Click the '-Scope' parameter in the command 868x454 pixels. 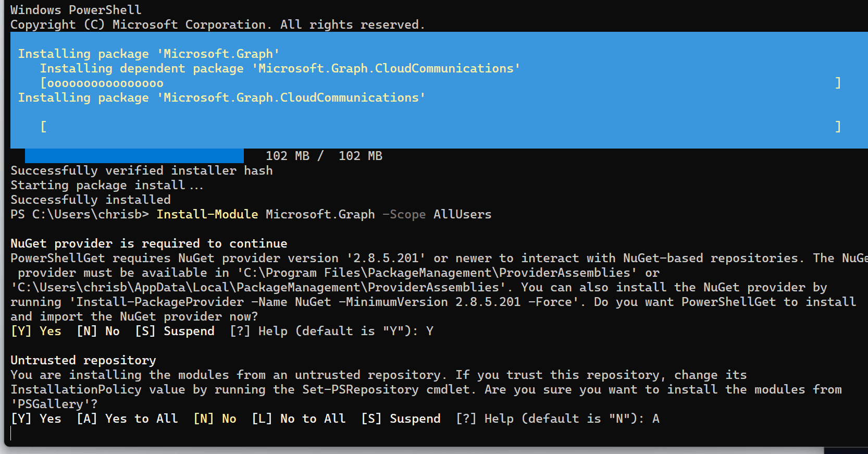pos(404,214)
